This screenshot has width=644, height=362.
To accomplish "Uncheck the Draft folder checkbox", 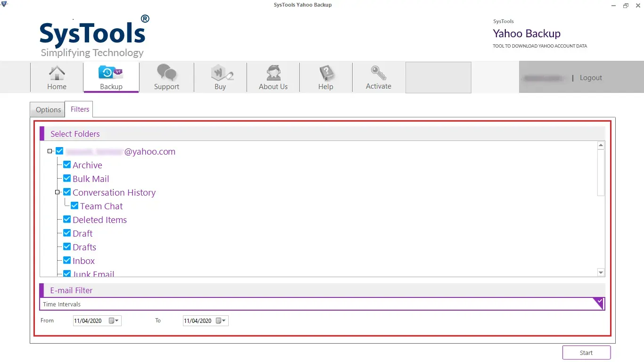I will [x=67, y=233].
